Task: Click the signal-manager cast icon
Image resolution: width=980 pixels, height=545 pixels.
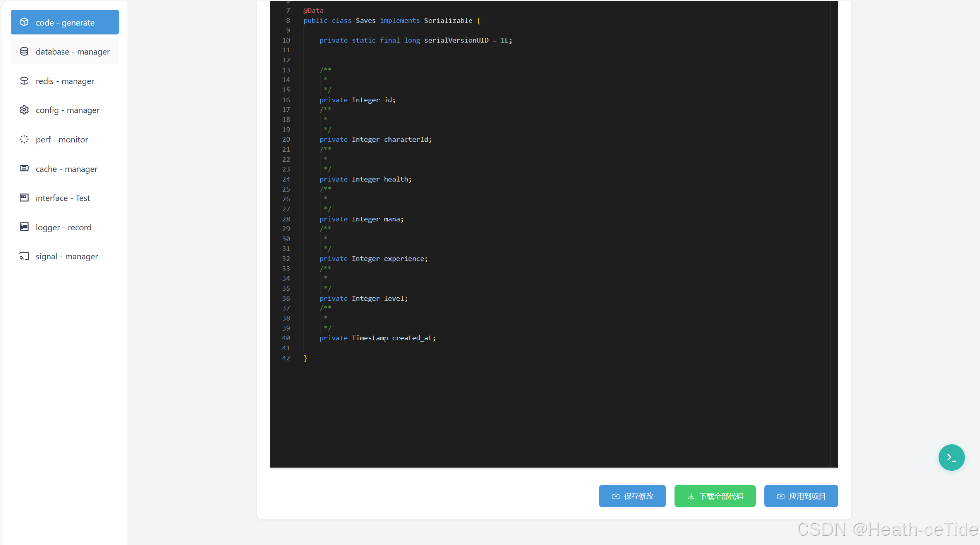Action: 24,256
